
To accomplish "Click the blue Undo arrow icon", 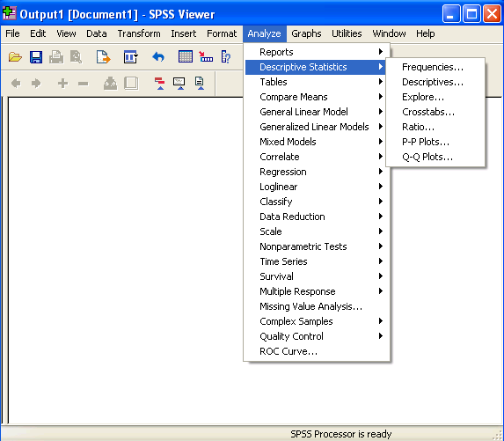I will point(158,57).
